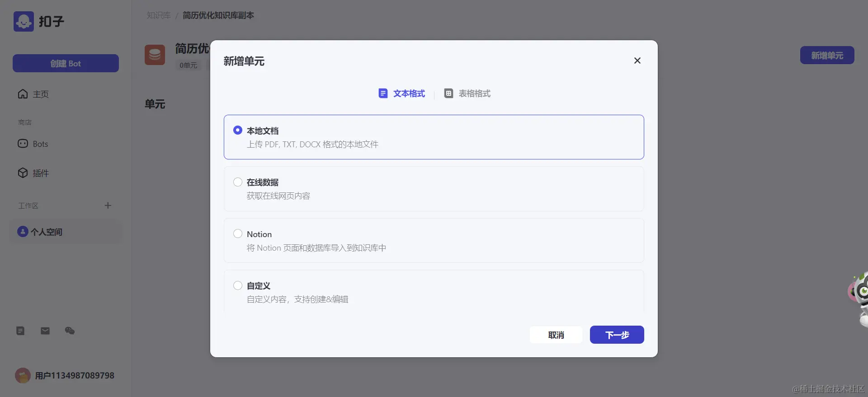Open the Home page icon

23,94
